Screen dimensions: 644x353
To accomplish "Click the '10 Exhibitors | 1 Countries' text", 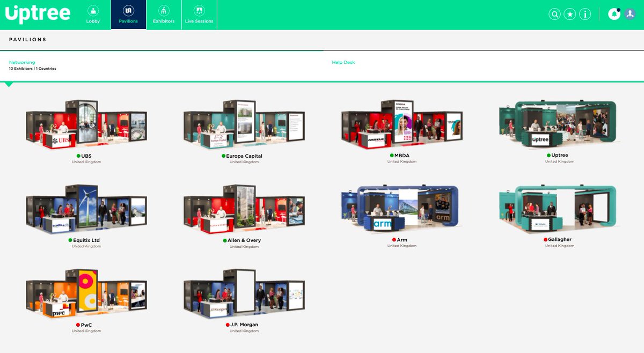I will coord(32,69).
